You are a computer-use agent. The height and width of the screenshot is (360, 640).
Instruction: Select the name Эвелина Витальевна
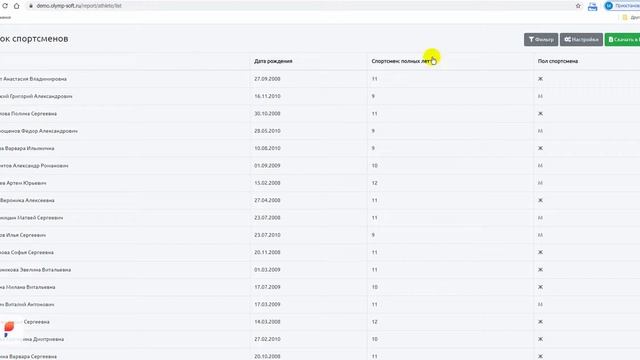click(45, 270)
